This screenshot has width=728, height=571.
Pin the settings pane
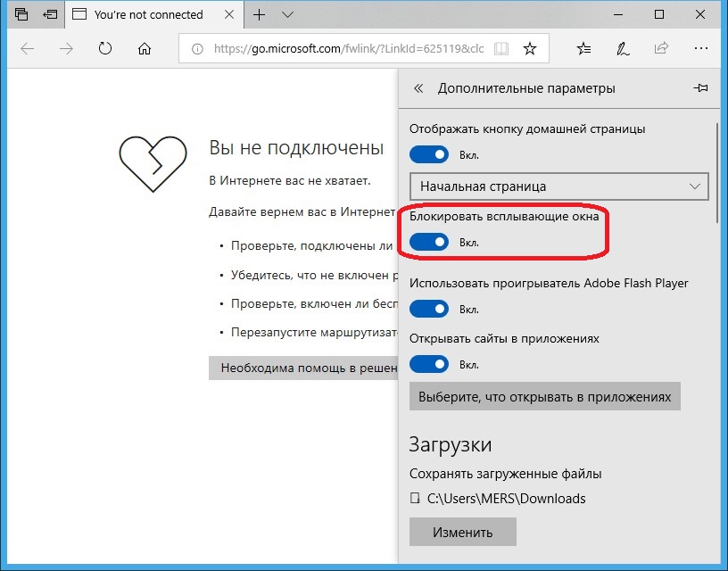(700, 87)
